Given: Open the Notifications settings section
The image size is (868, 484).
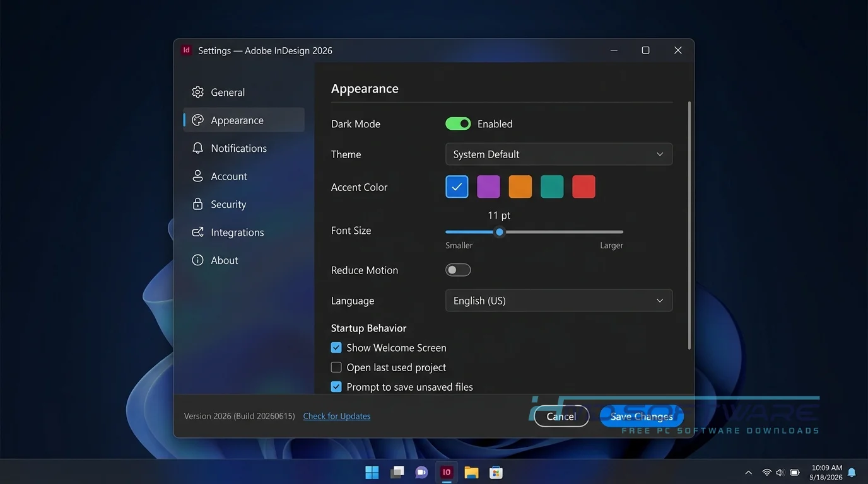Looking at the screenshot, I should coord(243,148).
